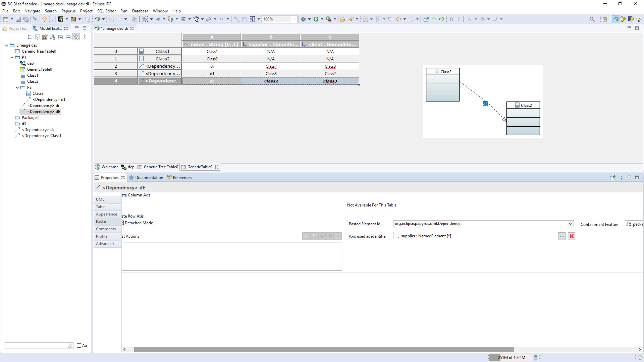Image resolution: width=644 pixels, height=362 pixels.
Task: Open the dep diagram editor tab
Action: 128,167
